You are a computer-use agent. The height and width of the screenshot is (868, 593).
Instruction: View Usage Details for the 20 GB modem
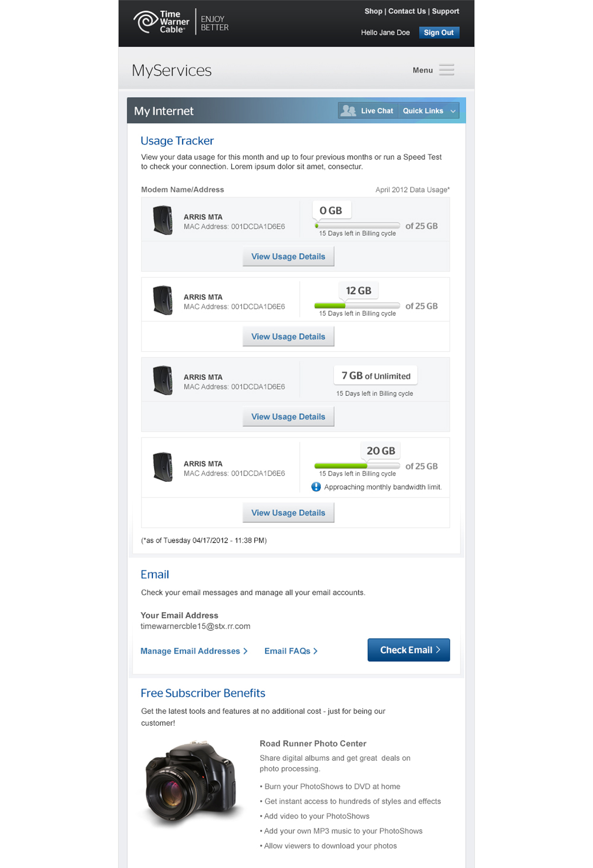pyautogui.click(x=288, y=513)
